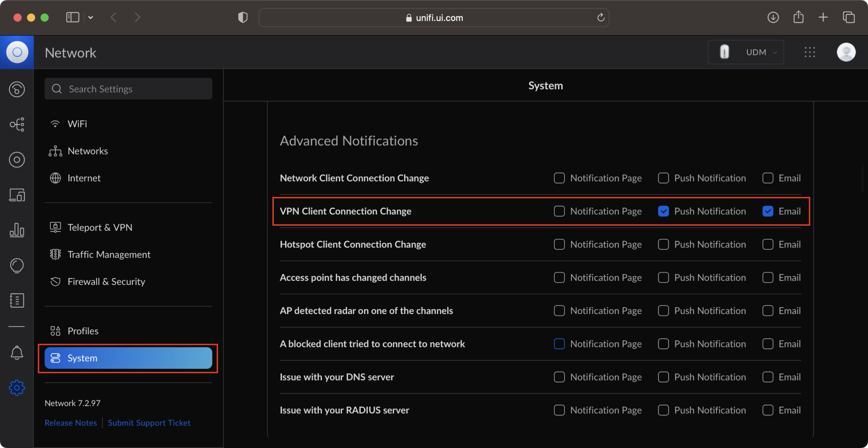The image size is (868, 448).
Task: Enable Email alerts for Network Client Connection Change
Action: click(x=768, y=178)
